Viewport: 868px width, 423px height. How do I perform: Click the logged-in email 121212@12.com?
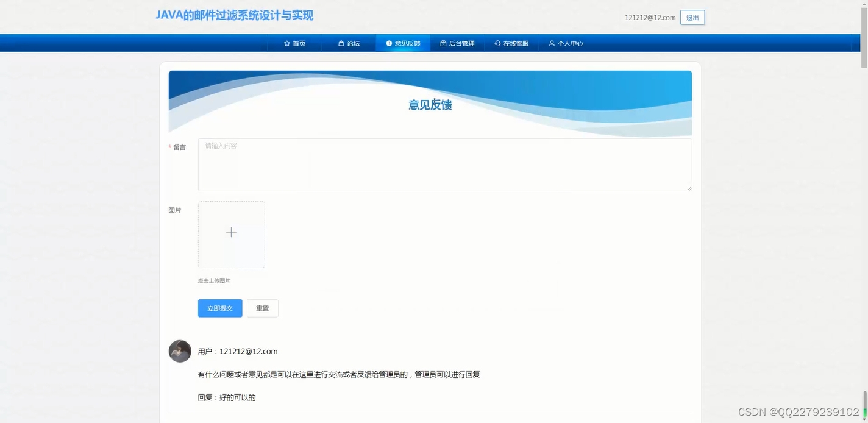649,17
